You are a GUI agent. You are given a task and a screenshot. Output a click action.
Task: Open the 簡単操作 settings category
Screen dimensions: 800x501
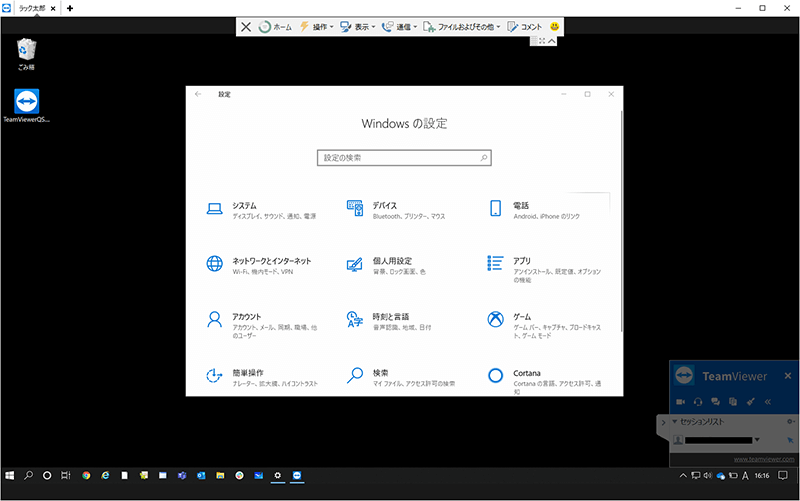[262, 377]
